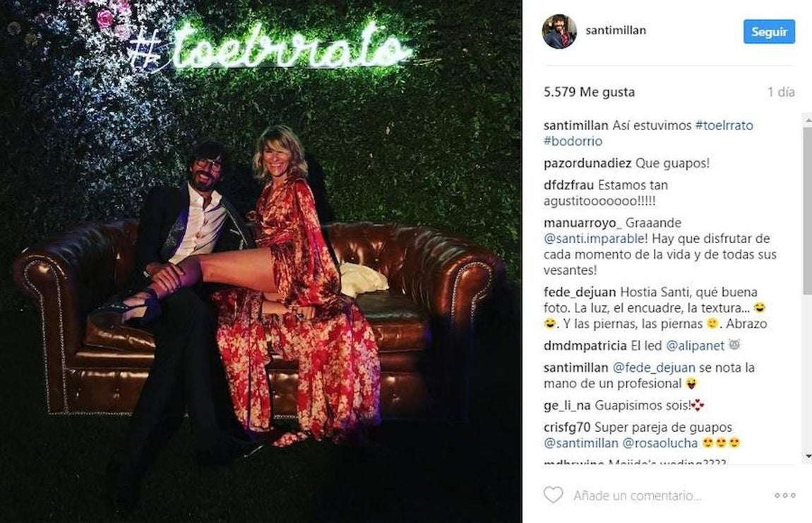Image resolution: width=812 pixels, height=523 pixels.
Task: Open the @santi.imparable mention
Action: tap(594, 238)
